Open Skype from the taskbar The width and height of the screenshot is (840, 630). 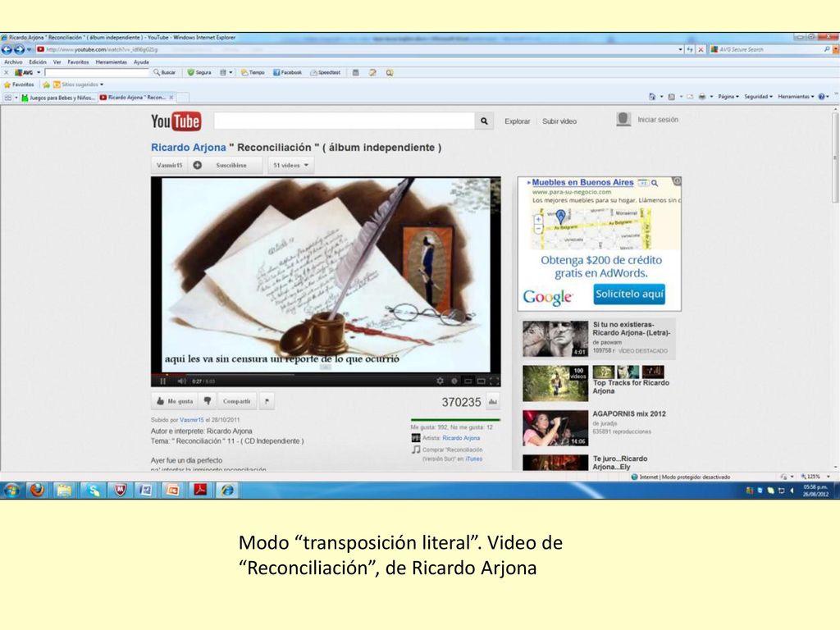coord(93,490)
